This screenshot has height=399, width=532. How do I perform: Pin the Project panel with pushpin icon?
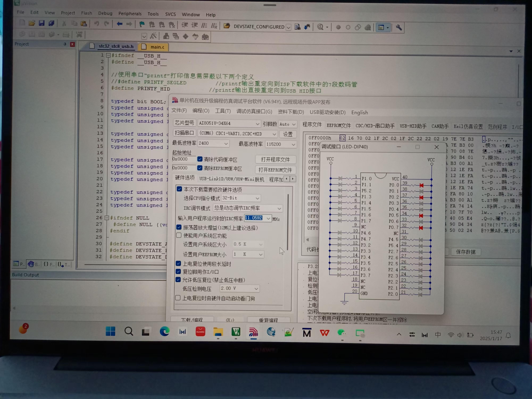pos(65,44)
